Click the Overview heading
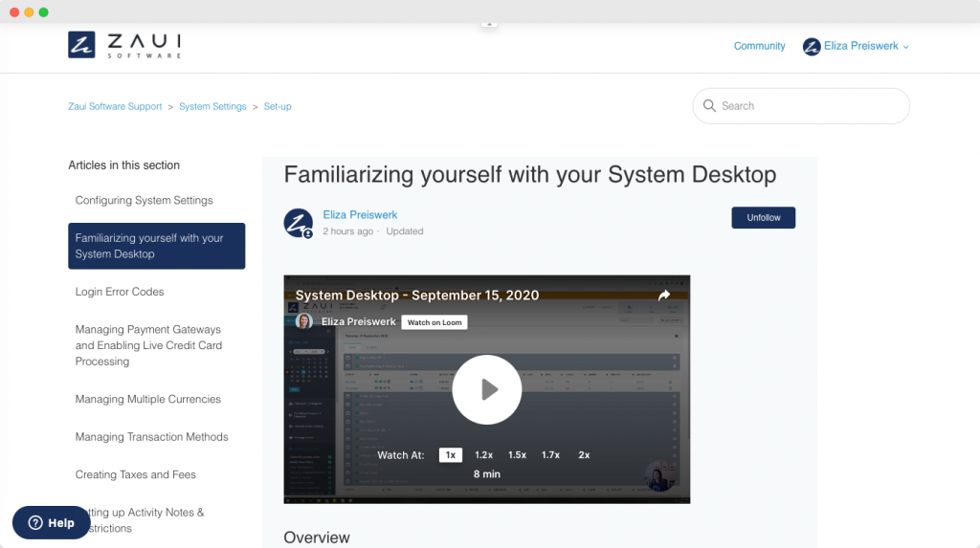The width and height of the screenshot is (980, 548). coord(317,537)
